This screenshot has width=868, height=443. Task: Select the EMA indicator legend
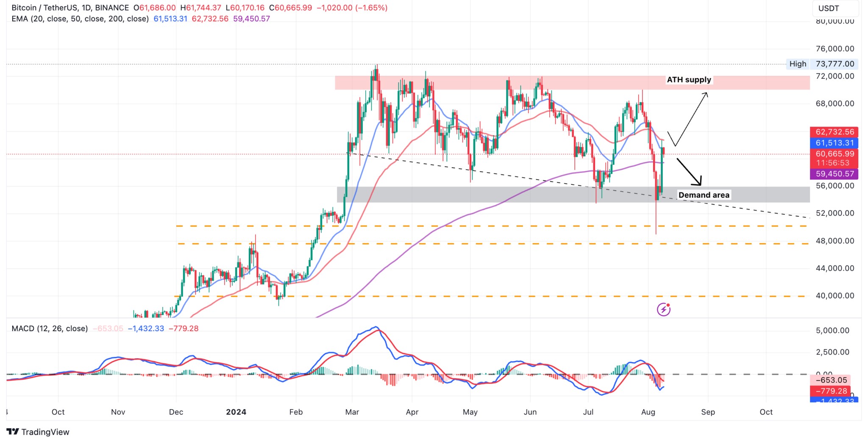coord(80,19)
